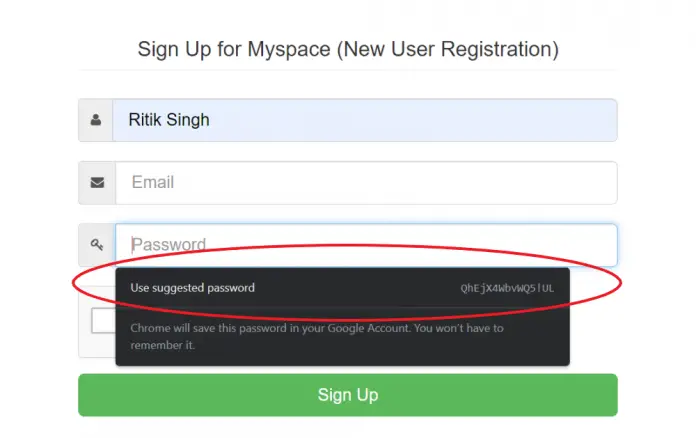Click the suggested password QhEjX4WbvWQ5|UL

click(x=507, y=288)
